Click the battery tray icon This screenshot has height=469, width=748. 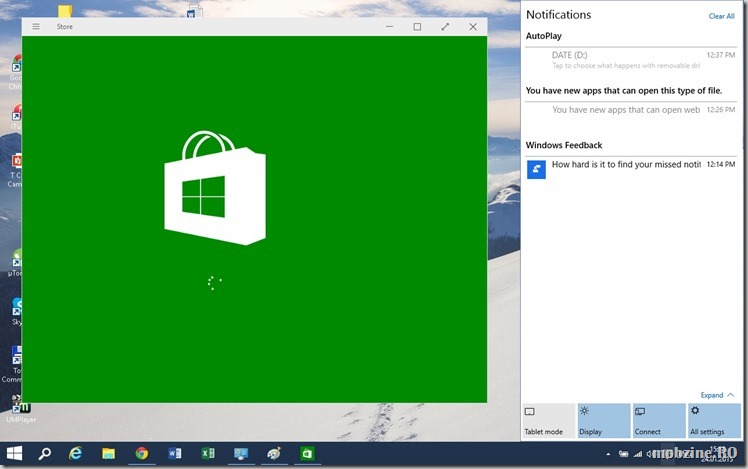tap(623, 454)
